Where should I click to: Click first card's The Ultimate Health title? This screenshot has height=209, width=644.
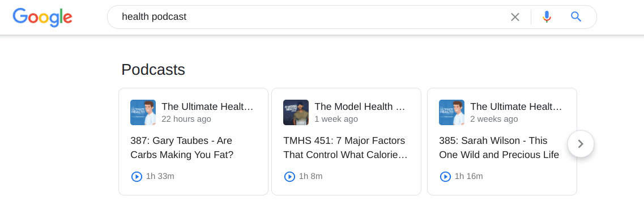(x=207, y=106)
